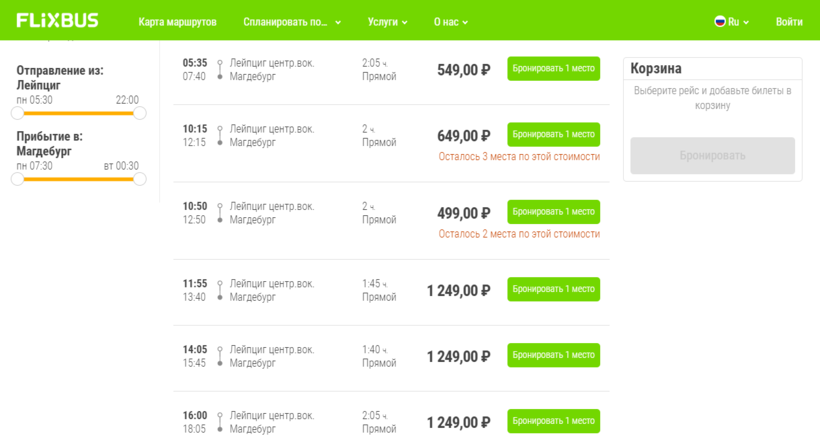The width and height of the screenshot is (820, 440).
Task: Click route line icon for 14:05 trip
Action: pyautogui.click(x=220, y=356)
